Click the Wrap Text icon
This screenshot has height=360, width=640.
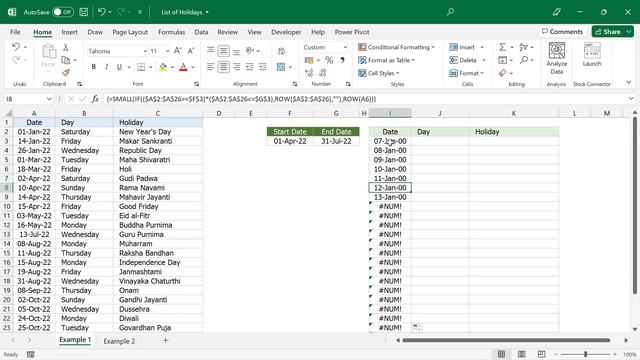[x=281, y=51]
